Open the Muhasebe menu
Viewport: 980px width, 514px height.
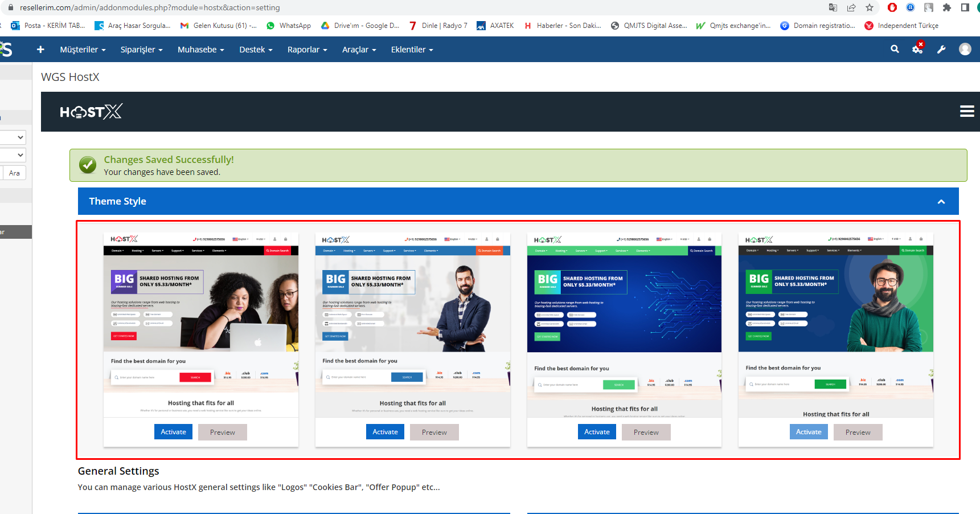tap(201, 50)
